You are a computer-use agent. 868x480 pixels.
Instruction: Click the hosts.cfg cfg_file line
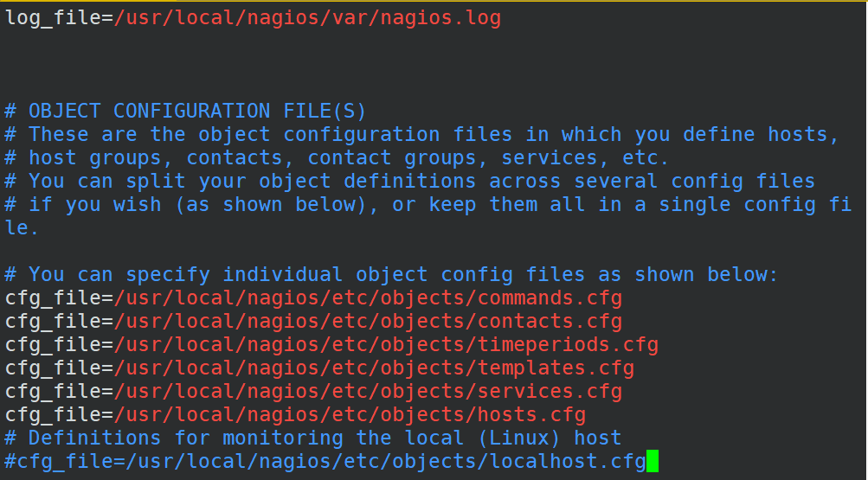point(295,414)
